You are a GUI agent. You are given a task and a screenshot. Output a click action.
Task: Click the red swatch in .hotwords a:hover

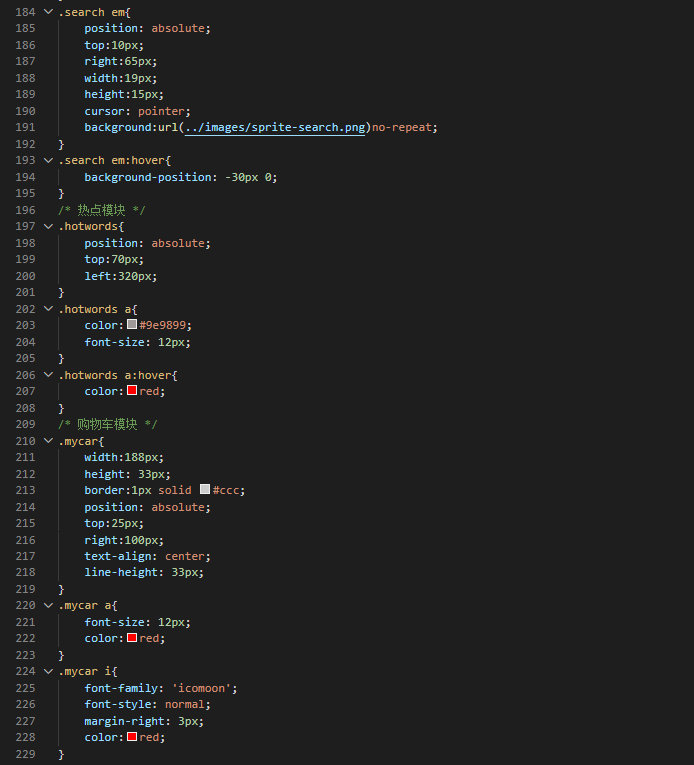(132, 390)
